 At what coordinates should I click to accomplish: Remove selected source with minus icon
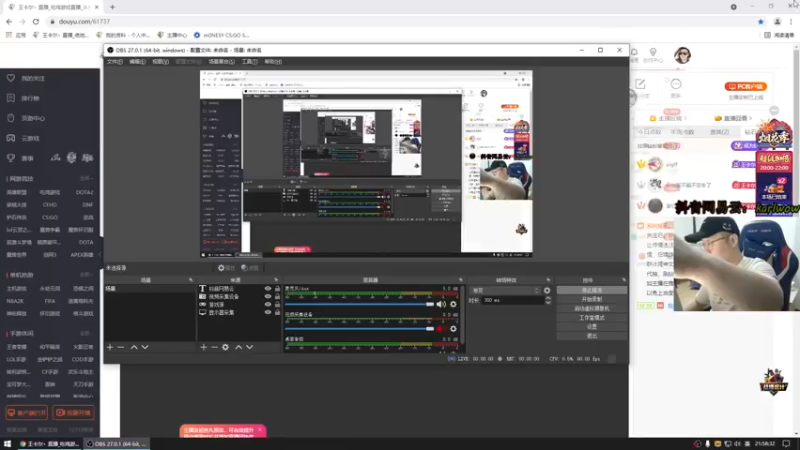pos(214,347)
